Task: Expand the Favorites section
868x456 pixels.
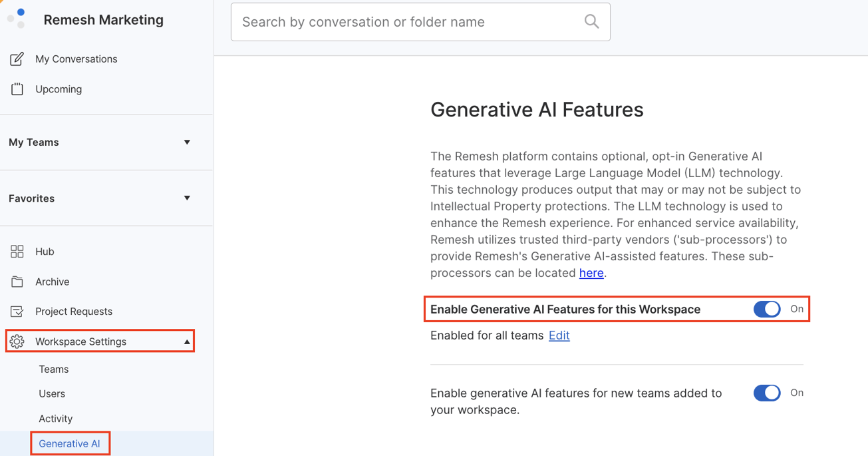Action: (x=187, y=198)
